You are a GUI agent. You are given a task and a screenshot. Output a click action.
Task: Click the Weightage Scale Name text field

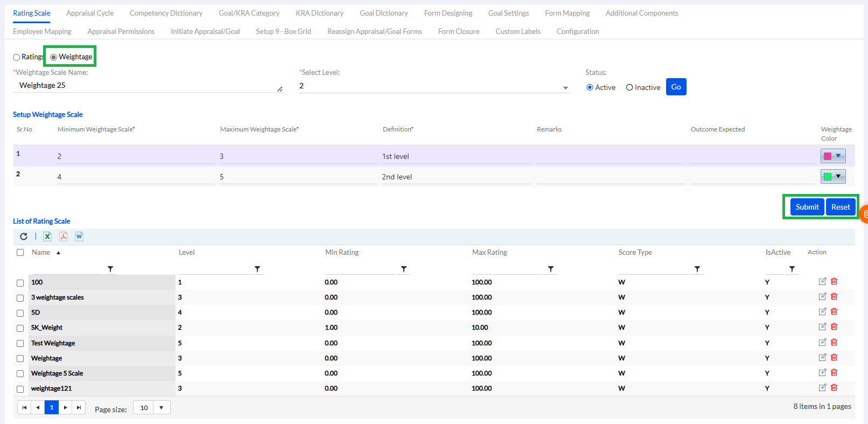click(x=145, y=86)
